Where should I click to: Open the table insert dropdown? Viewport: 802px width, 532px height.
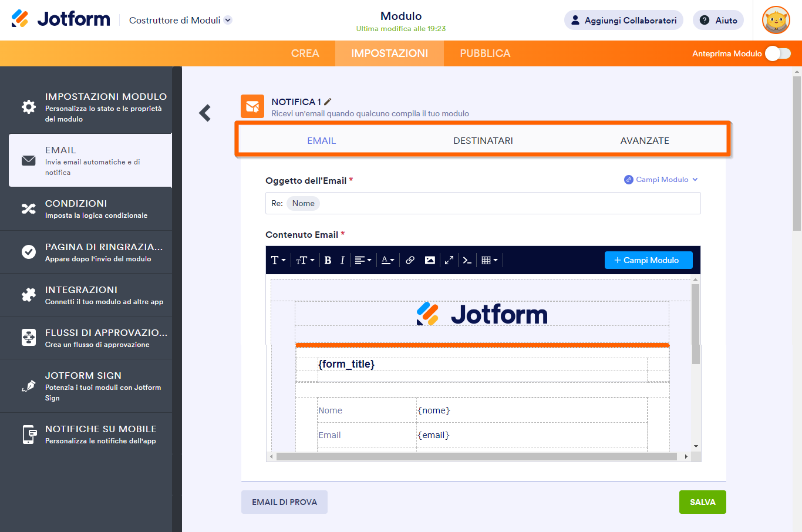pos(490,260)
